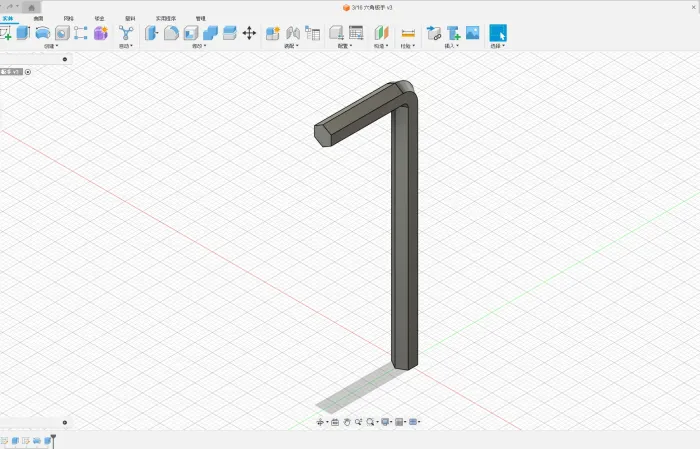
Task: Switch to the 实体 (Solid) tab
Action: (8, 18)
